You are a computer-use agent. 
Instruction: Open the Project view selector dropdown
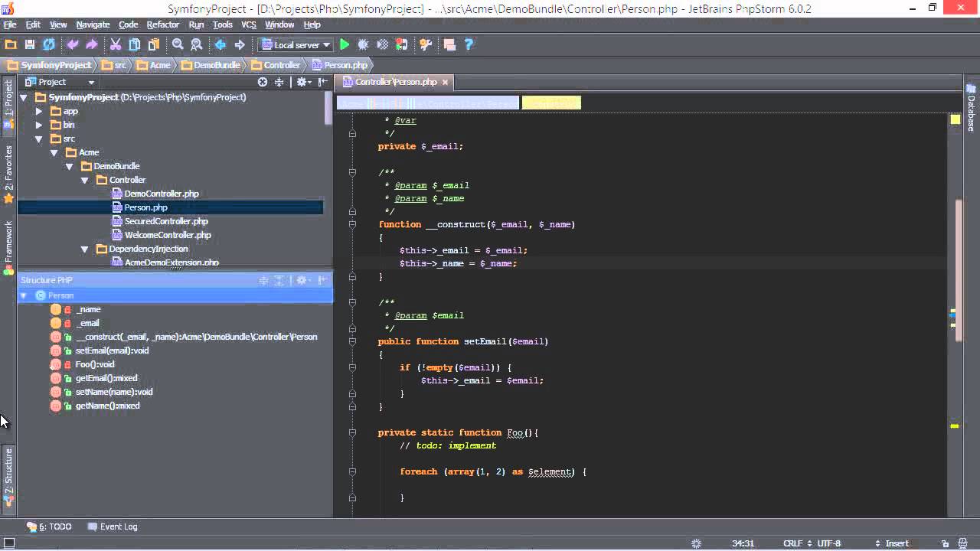click(x=60, y=82)
